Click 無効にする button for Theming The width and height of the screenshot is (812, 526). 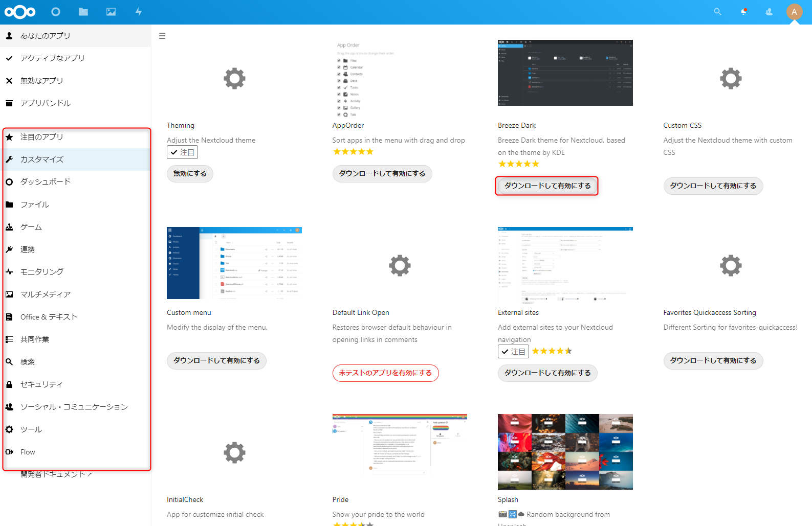tap(190, 174)
